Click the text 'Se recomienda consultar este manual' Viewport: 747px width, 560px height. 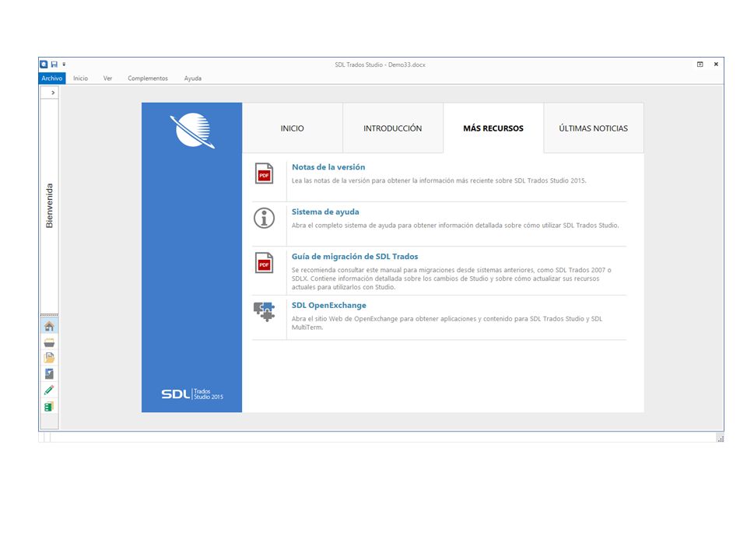point(346,270)
